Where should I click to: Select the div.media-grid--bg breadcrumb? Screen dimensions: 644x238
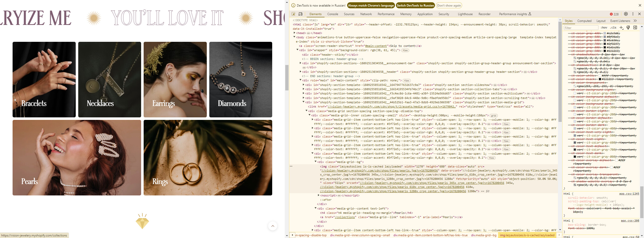click(484, 235)
